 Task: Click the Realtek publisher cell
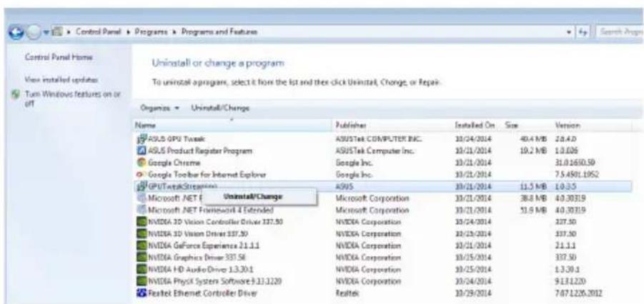pyautogui.click(x=347, y=293)
